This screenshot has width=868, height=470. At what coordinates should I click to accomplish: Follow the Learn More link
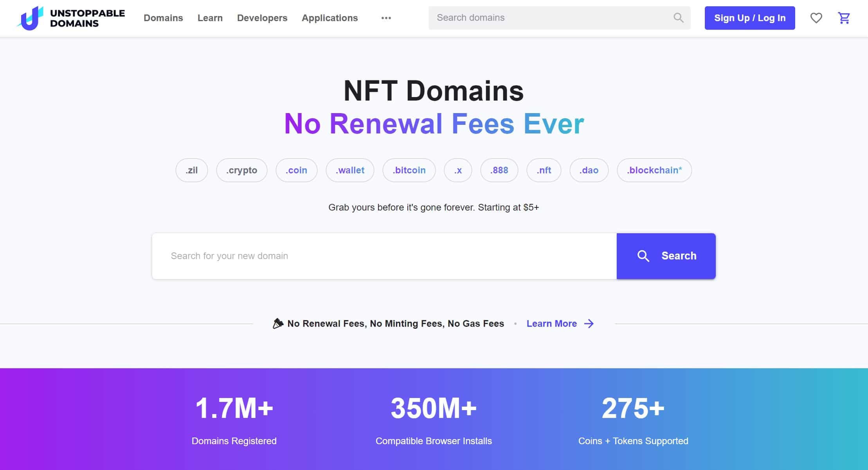pos(551,324)
